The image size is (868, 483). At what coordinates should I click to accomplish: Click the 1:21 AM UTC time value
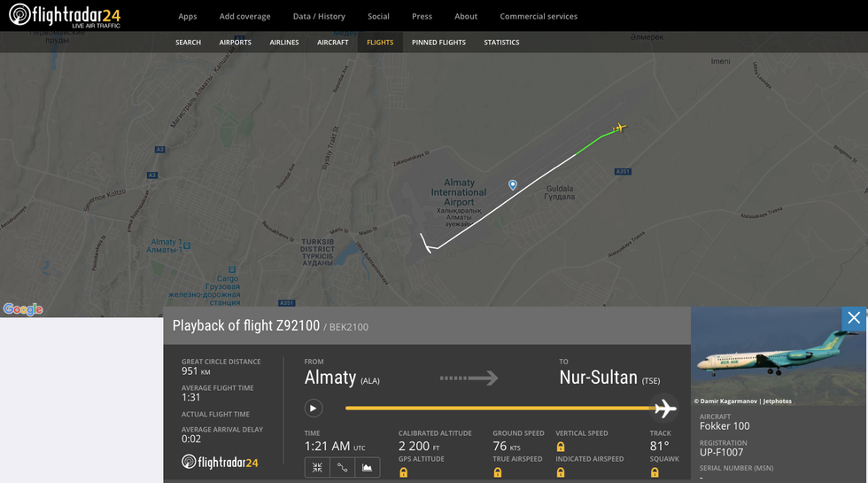(x=335, y=447)
